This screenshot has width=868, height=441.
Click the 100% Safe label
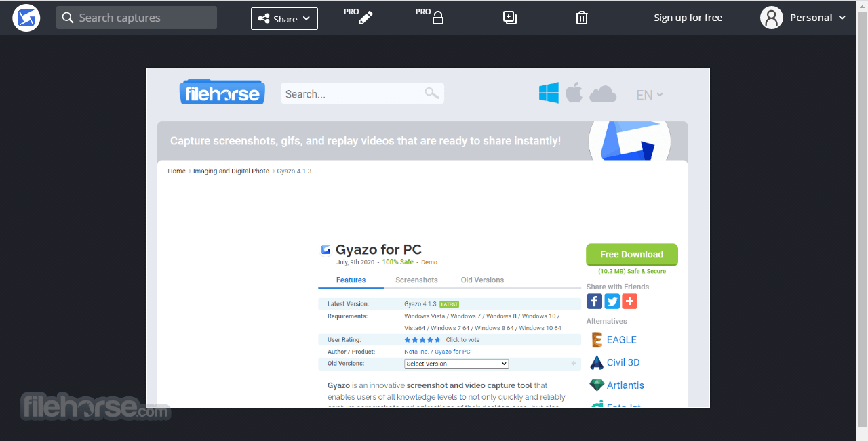pos(397,262)
